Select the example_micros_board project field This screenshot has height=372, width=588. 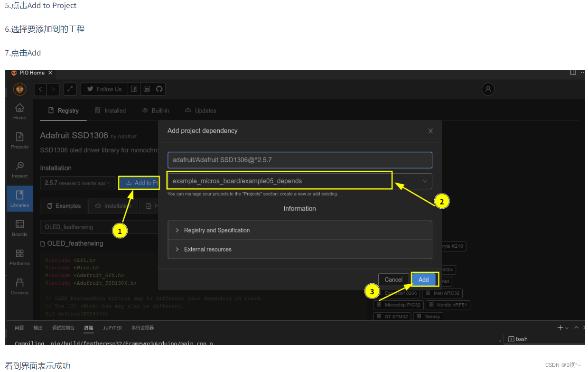tap(300, 181)
